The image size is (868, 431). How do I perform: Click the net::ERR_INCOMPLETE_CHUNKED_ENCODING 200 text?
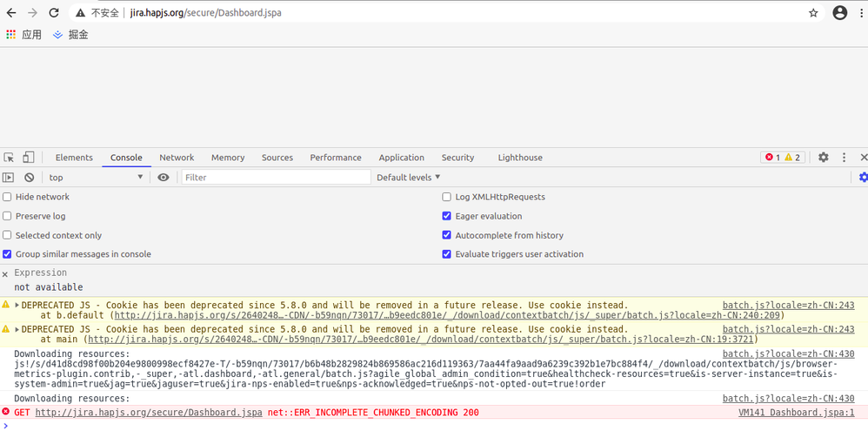coord(373,412)
